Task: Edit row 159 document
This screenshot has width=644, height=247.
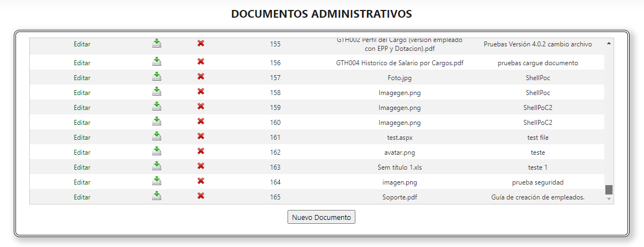Action: (x=82, y=108)
